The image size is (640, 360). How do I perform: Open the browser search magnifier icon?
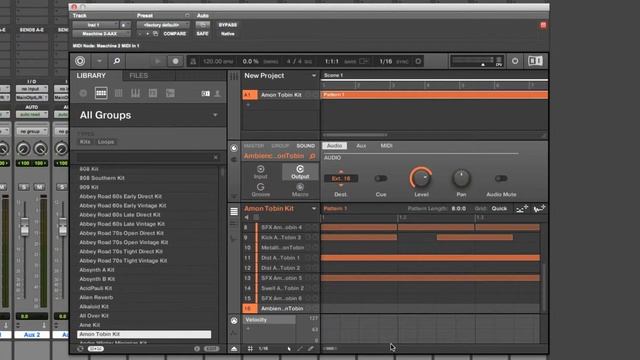[117, 61]
